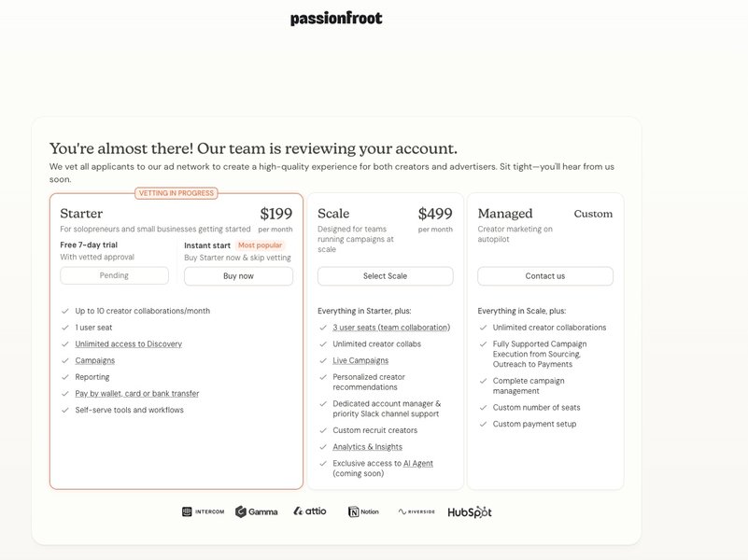The width and height of the screenshot is (748, 560).
Task: Click the disabled Pending button
Action: coord(114,275)
